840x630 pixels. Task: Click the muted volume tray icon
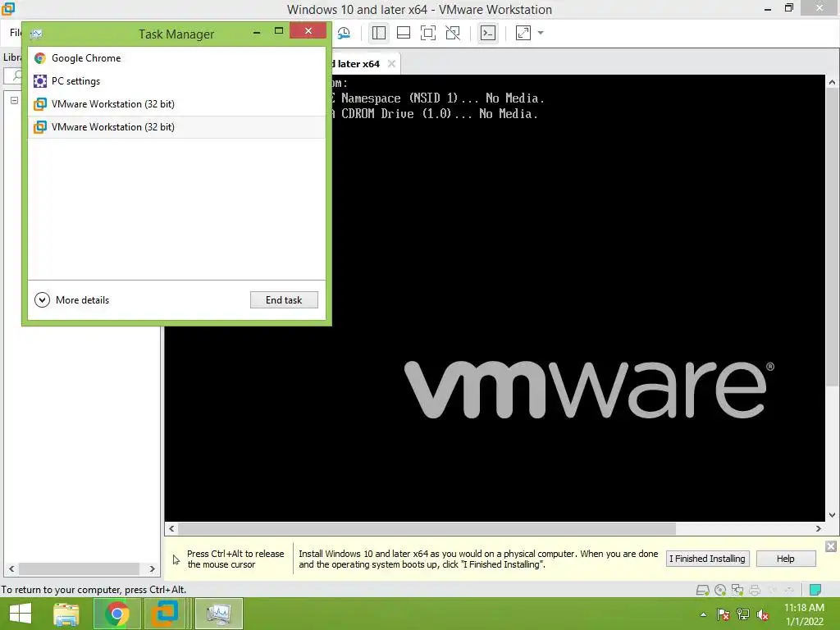[x=763, y=614]
